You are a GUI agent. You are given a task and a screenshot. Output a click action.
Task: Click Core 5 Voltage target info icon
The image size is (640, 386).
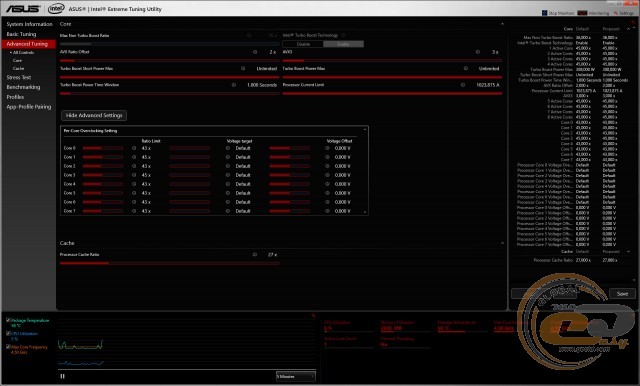tap(228, 193)
